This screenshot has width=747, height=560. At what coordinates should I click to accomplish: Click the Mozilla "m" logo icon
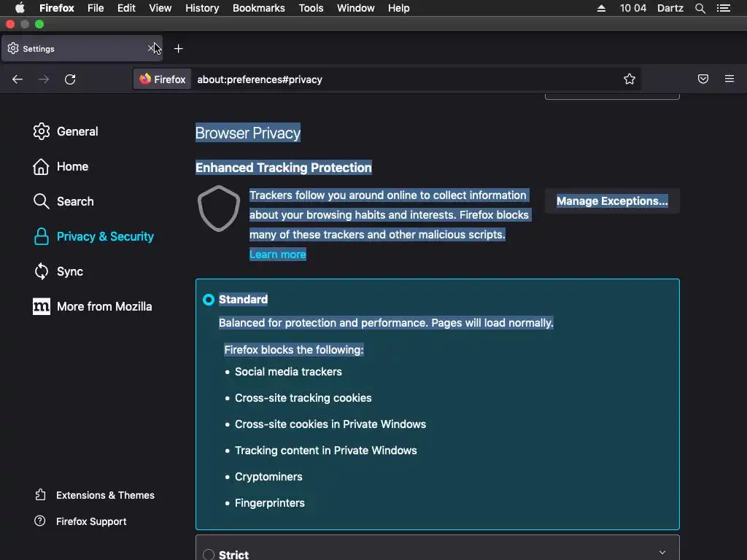click(42, 306)
